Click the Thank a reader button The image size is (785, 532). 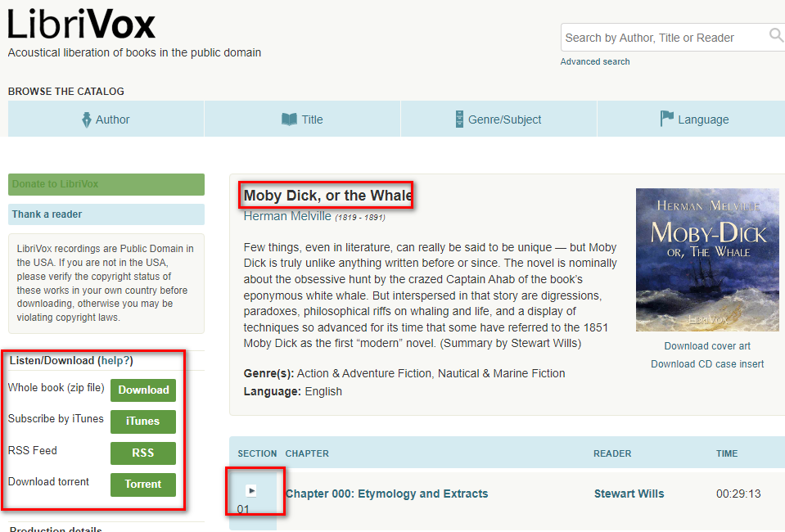pyautogui.click(x=106, y=214)
